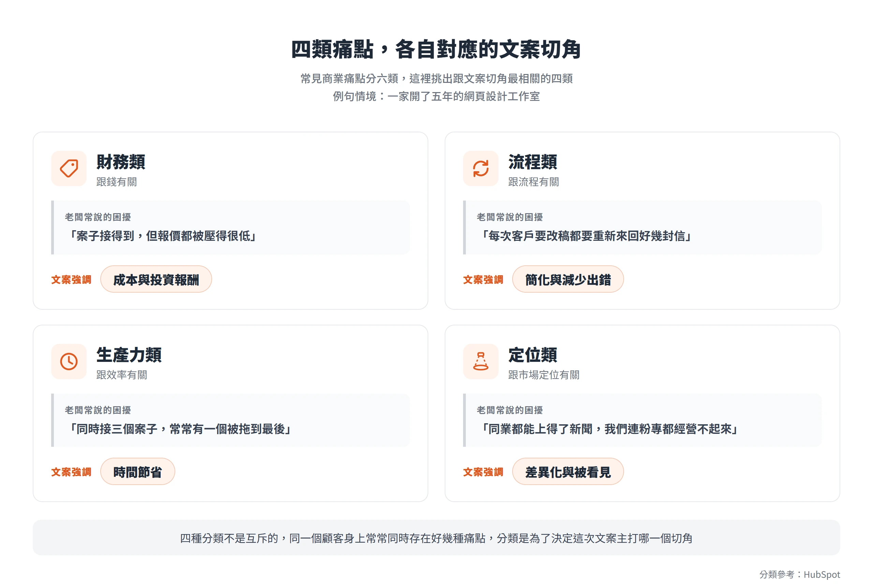
Task: Select the 差異化與被看見 pill tag
Action: pyautogui.click(x=568, y=472)
